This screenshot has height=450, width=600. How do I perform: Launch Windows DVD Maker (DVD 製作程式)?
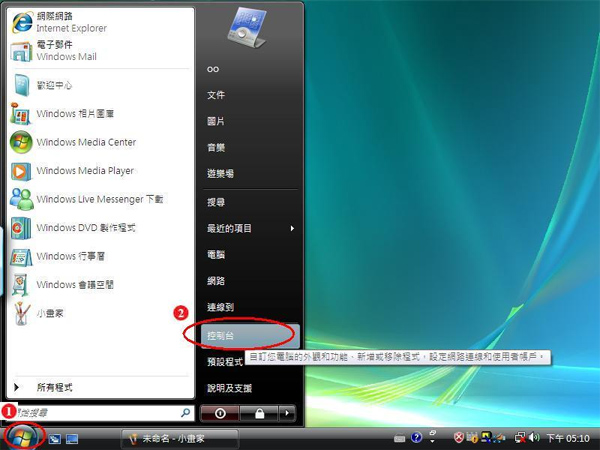[x=85, y=228]
